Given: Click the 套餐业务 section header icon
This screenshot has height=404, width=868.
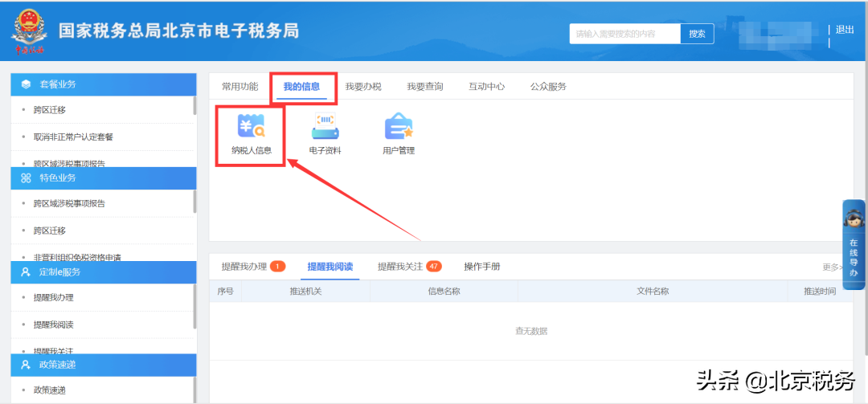Looking at the screenshot, I should [27, 84].
